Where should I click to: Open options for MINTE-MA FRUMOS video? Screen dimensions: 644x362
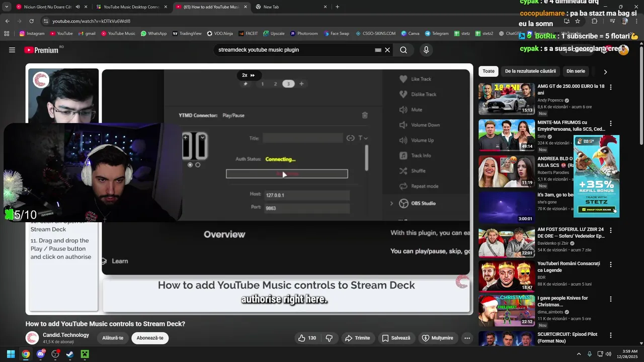611,123
